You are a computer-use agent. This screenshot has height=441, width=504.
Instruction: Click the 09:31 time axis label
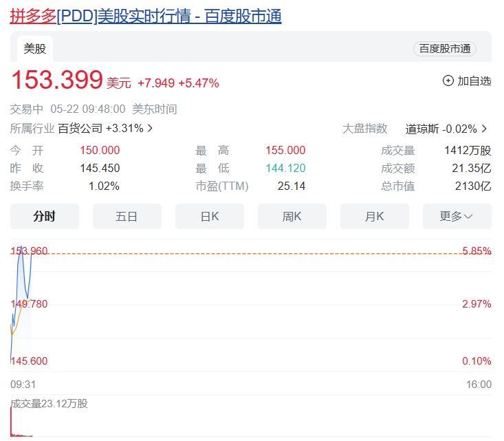[x=23, y=385]
